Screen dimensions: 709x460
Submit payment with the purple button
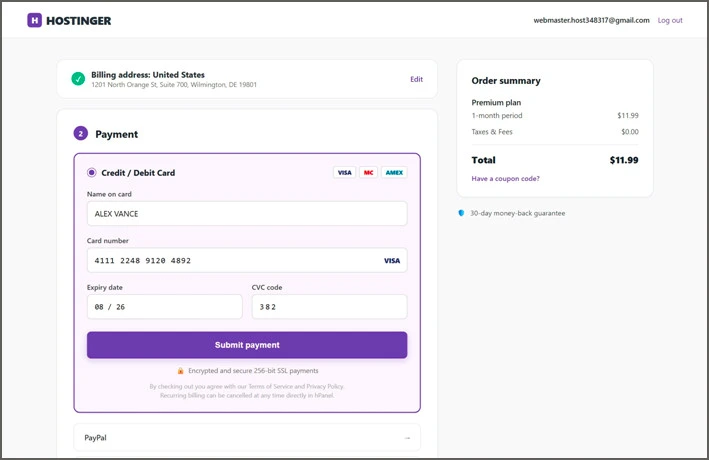pos(247,345)
